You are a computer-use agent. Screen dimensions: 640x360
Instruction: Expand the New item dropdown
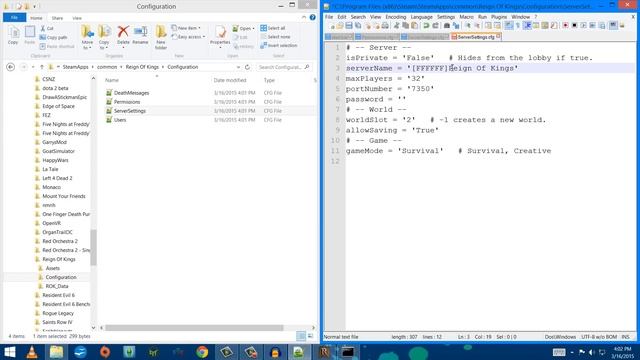click(x=199, y=28)
